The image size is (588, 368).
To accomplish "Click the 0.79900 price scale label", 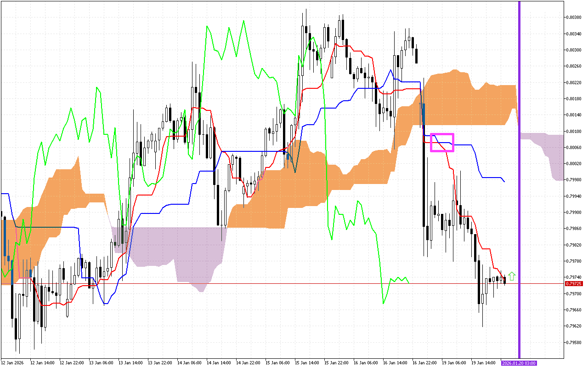I will pos(572,213).
